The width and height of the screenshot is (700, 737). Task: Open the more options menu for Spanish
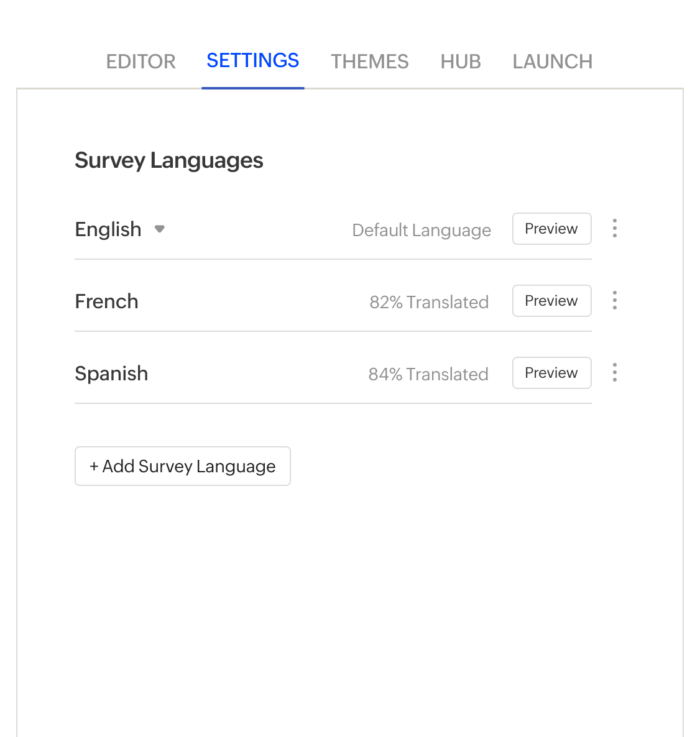(614, 373)
